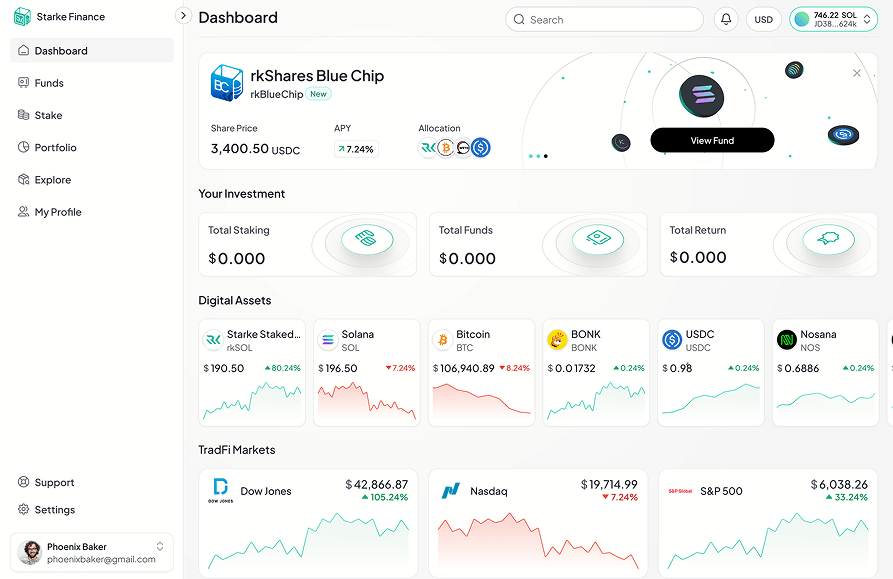Click the large Solana coin in banner
The height and width of the screenshot is (579, 893).
tap(702, 97)
